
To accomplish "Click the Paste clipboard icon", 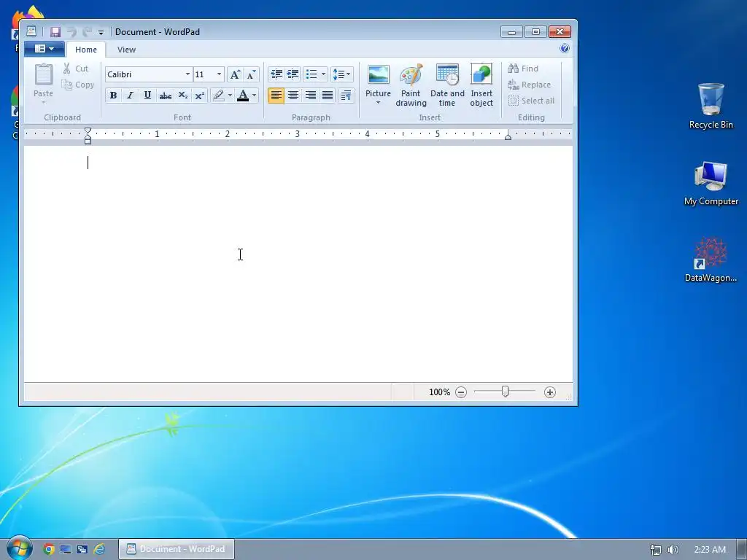I will coord(43,75).
